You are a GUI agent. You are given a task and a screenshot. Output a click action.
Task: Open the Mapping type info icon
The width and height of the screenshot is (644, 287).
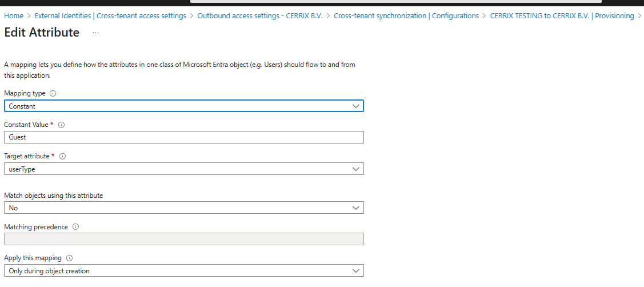[x=53, y=93]
